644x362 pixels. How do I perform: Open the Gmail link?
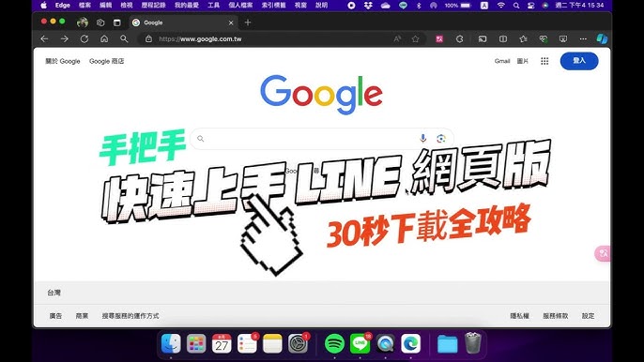click(502, 61)
